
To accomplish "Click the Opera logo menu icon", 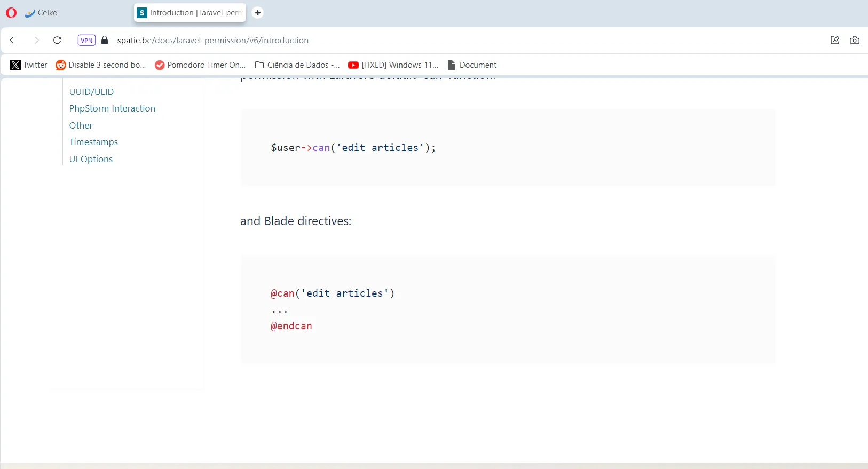I will pyautogui.click(x=11, y=13).
